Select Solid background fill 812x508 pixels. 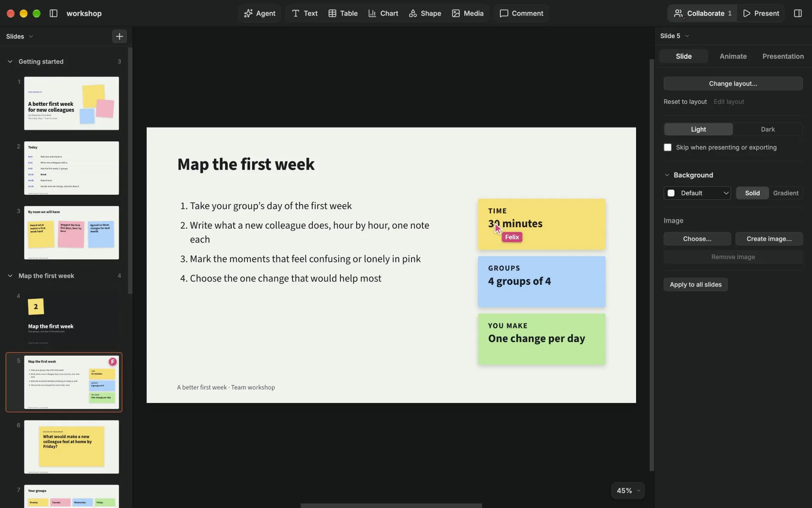pyautogui.click(x=752, y=193)
